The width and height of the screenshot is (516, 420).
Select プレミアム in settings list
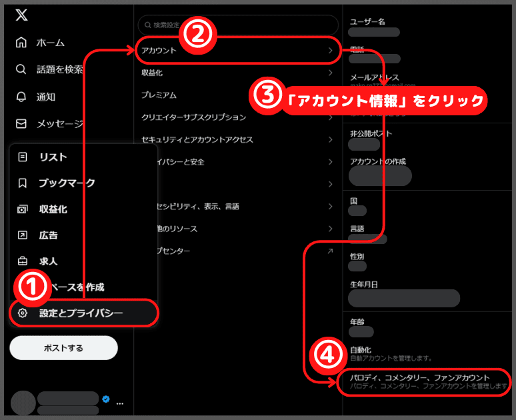(x=159, y=95)
